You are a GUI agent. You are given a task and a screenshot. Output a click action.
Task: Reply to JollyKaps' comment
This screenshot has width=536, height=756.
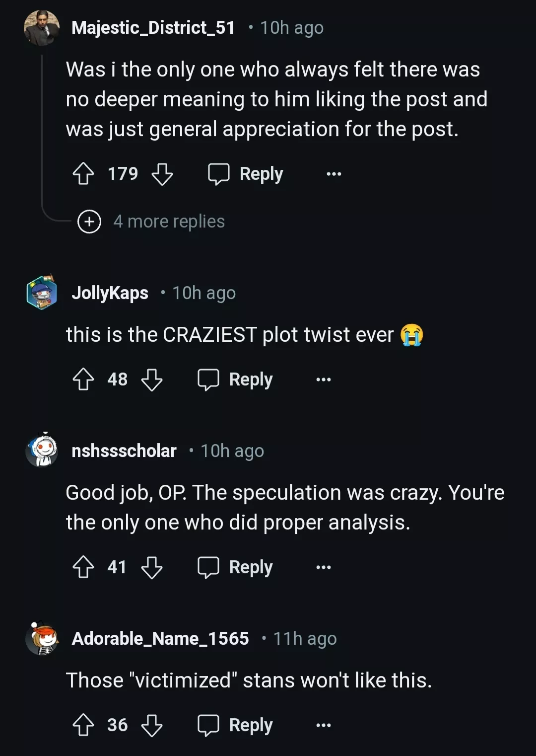(x=235, y=379)
